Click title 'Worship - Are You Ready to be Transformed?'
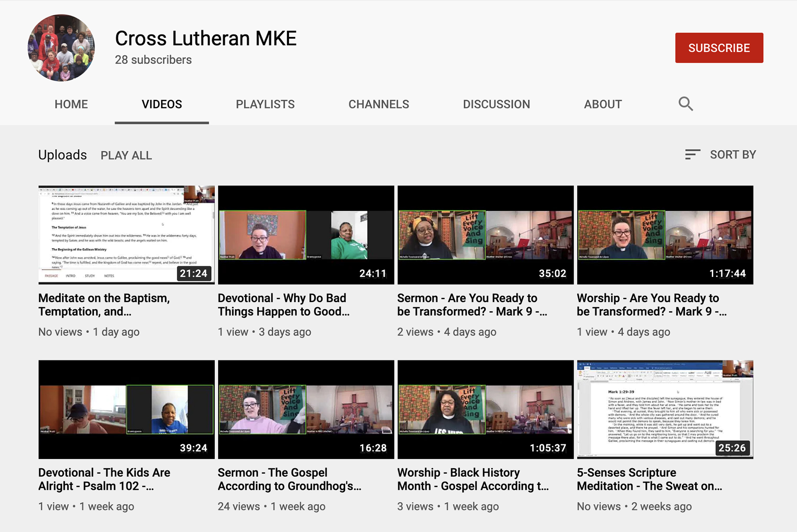797x532 pixels. 651,305
